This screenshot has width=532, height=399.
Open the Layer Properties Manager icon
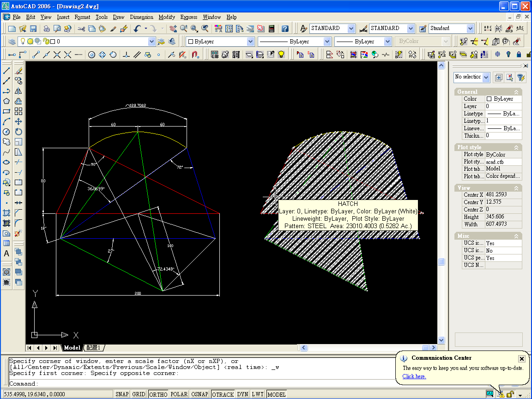[12, 42]
